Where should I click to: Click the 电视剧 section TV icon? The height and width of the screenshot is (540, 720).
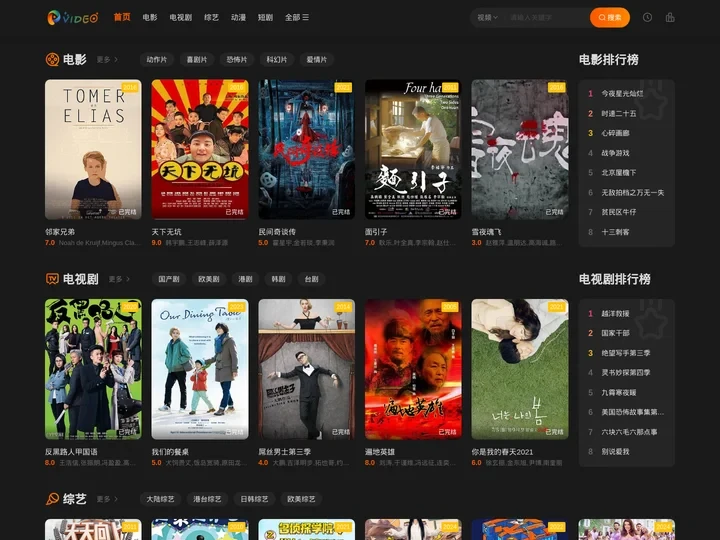coord(52,279)
